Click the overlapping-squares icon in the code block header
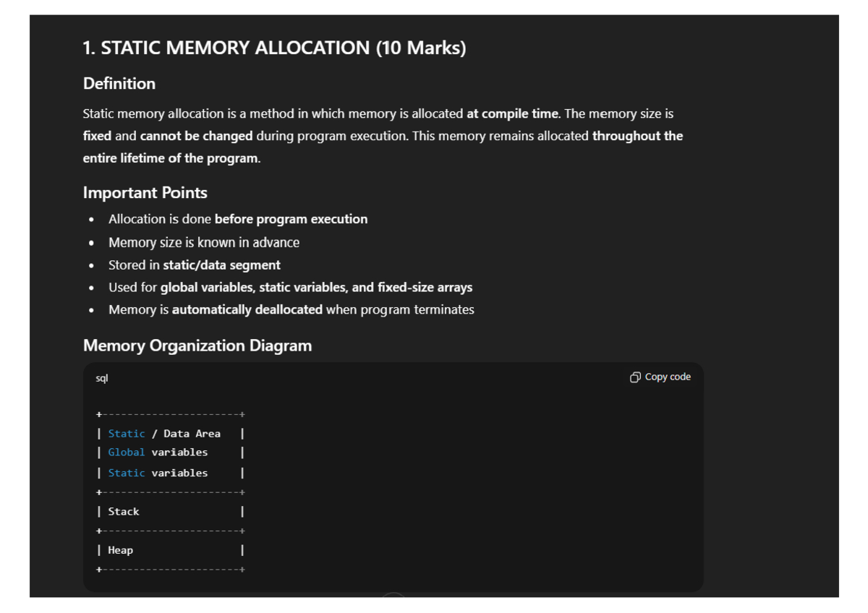Image resolution: width=868 pixels, height=613 pixels. point(636,377)
